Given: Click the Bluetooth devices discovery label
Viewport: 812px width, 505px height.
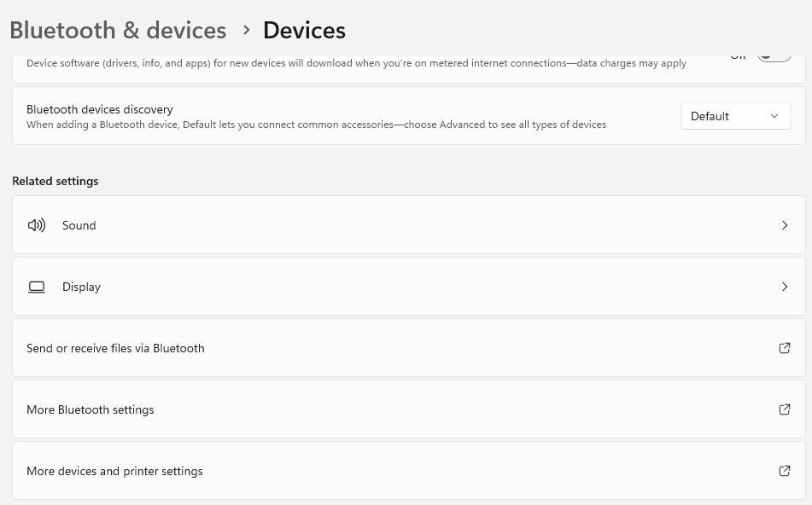Looking at the screenshot, I should tap(99, 110).
